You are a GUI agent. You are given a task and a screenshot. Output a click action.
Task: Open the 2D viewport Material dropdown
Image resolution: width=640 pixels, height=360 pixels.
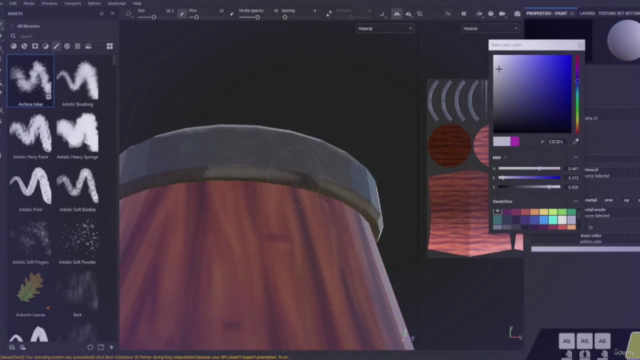pos(490,29)
